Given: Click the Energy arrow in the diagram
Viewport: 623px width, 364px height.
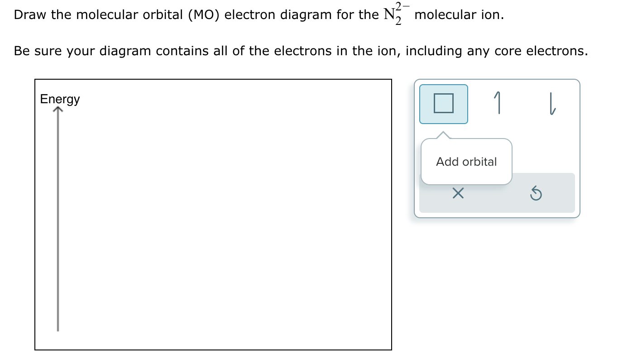Looking at the screenshot, I should pos(58,217).
